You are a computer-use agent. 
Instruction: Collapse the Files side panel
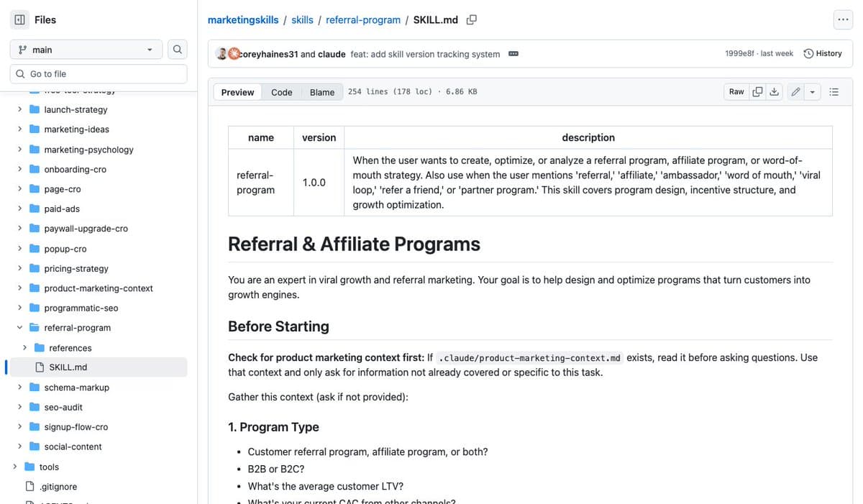(x=19, y=19)
